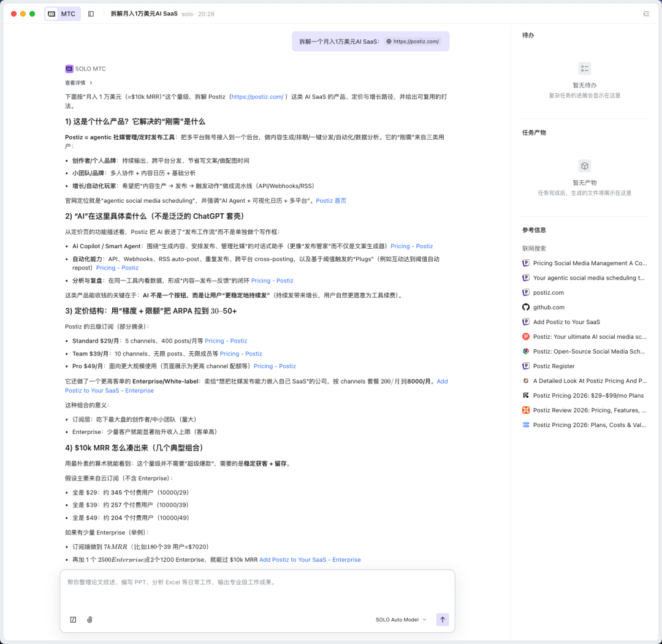This screenshot has width=662, height=644.
Task: Toggle the left sidebar panel icon
Action: click(91, 14)
